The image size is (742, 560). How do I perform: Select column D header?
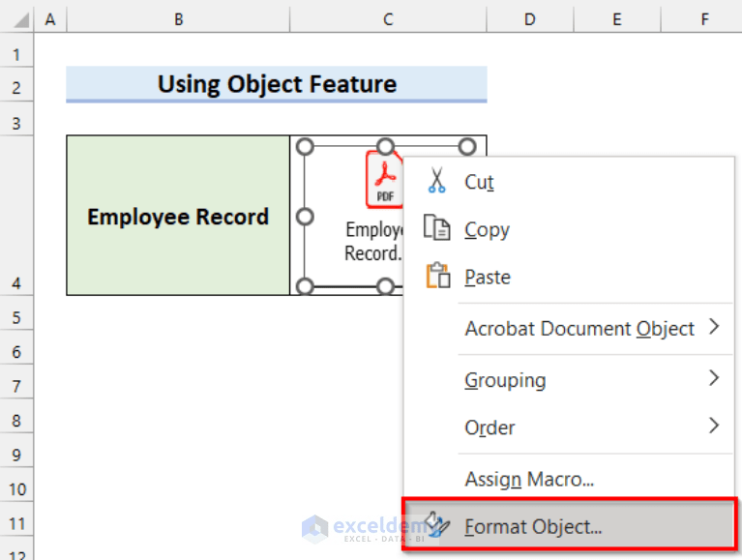click(530, 19)
